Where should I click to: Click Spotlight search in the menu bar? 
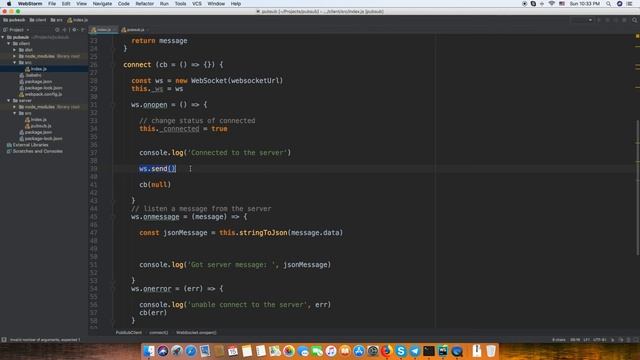coord(608,4)
